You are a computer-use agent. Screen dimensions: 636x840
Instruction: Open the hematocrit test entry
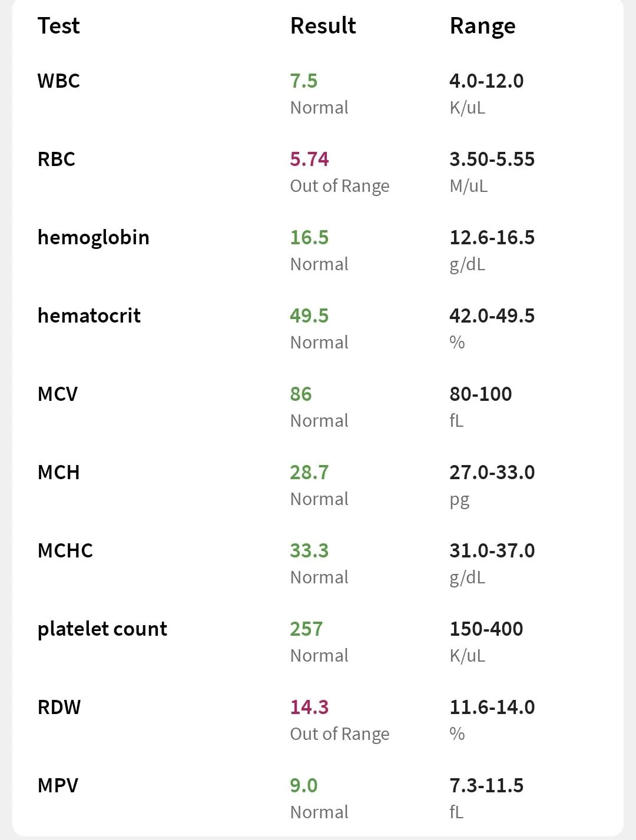tap(89, 316)
